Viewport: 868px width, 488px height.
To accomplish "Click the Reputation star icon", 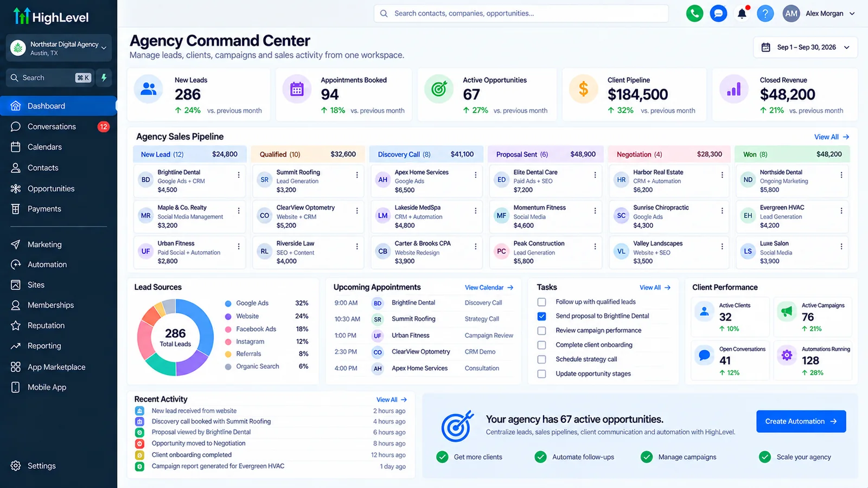I will [x=16, y=325].
